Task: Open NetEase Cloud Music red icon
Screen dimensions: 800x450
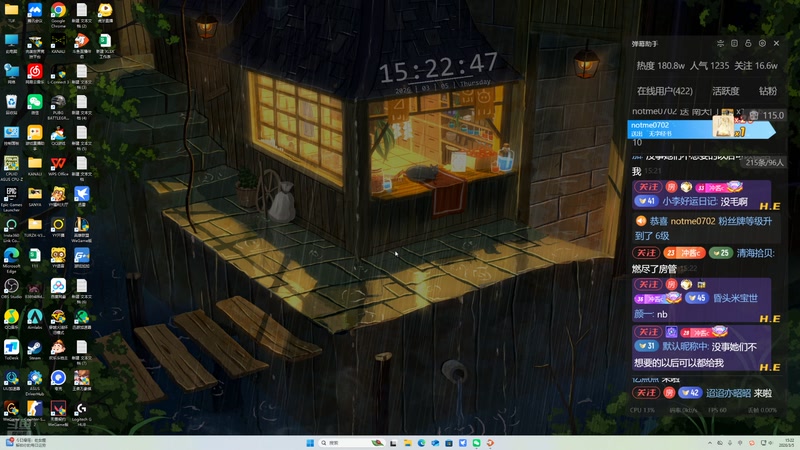Action: click(35, 74)
